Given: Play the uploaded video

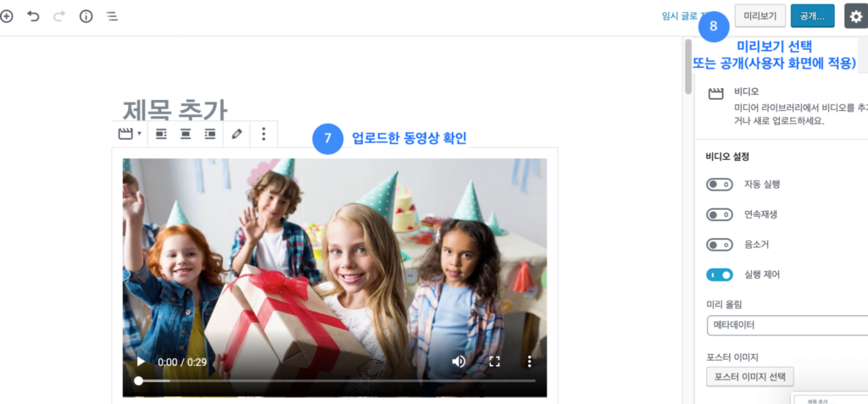Looking at the screenshot, I should tap(142, 362).
